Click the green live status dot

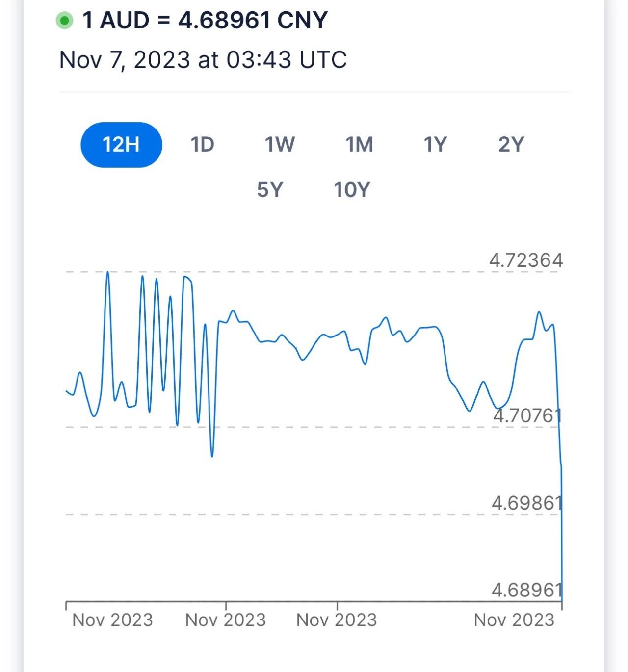tap(64, 21)
